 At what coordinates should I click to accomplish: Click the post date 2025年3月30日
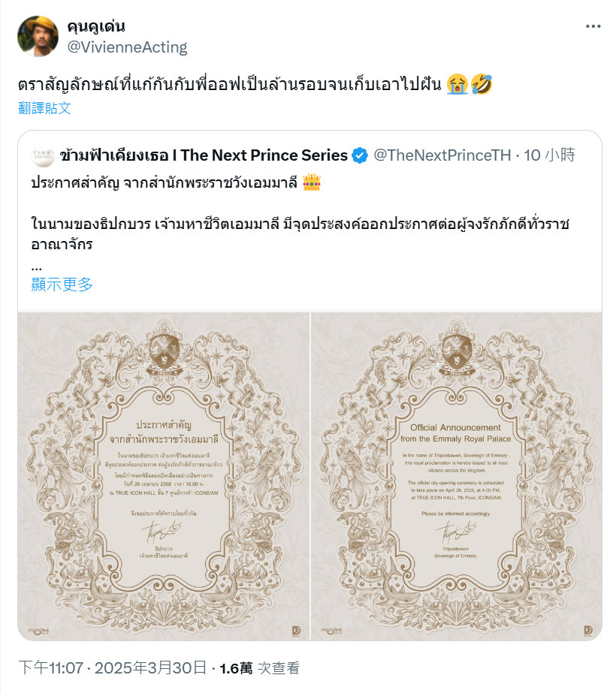point(151,667)
